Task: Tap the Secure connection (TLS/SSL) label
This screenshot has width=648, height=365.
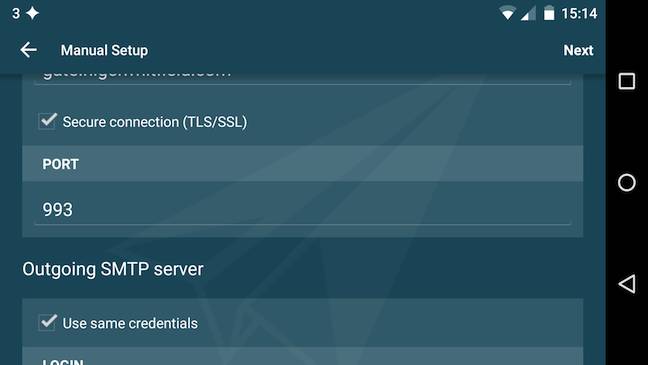Action: (x=155, y=122)
